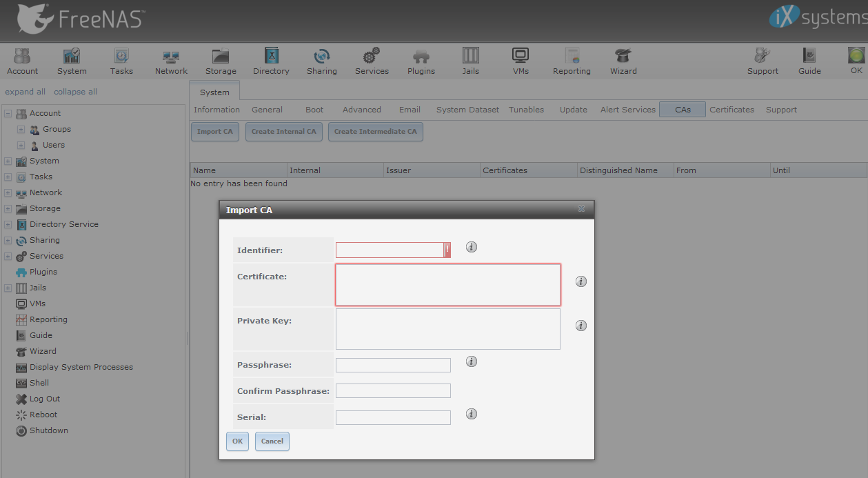Switch to the Information tab
Image resolution: width=868 pixels, height=478 pixels.
[216, 110]
